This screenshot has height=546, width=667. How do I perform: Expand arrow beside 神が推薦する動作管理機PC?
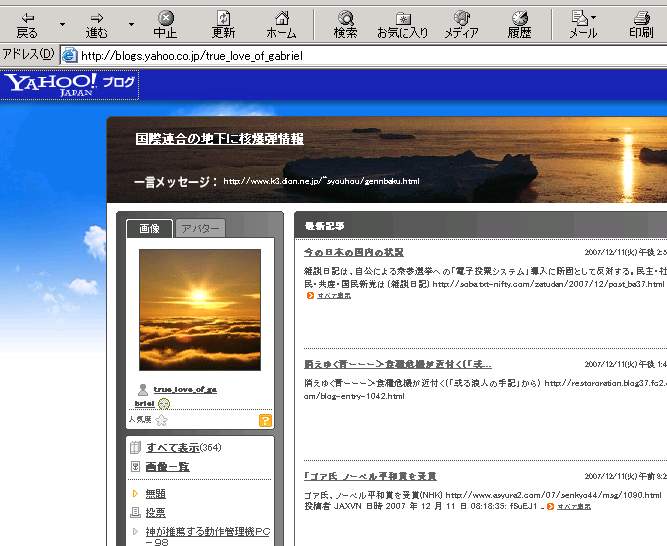click(135, 531)
